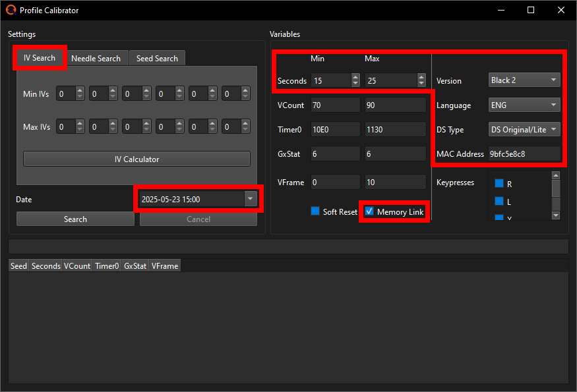Click the MAC Address input field

(x=524, y=154)
